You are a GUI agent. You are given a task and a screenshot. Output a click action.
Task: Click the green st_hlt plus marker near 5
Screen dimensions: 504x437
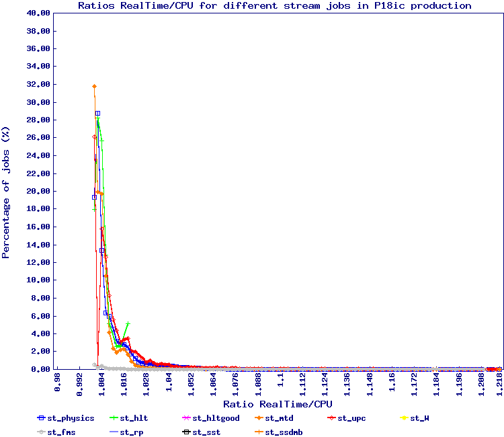coord(128,323)
